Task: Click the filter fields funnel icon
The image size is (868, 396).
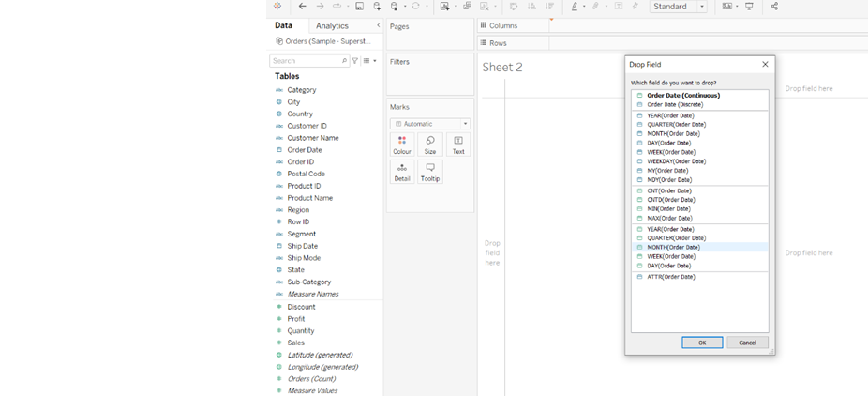Action: tap(355, 61)
